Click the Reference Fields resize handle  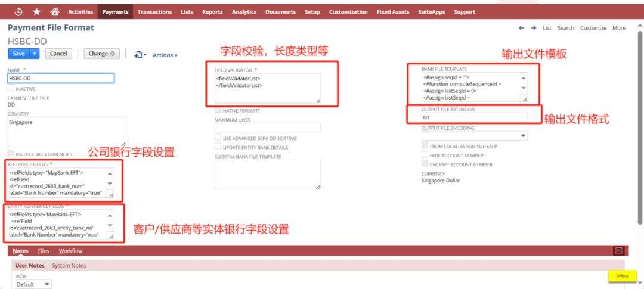coord(110,194)
